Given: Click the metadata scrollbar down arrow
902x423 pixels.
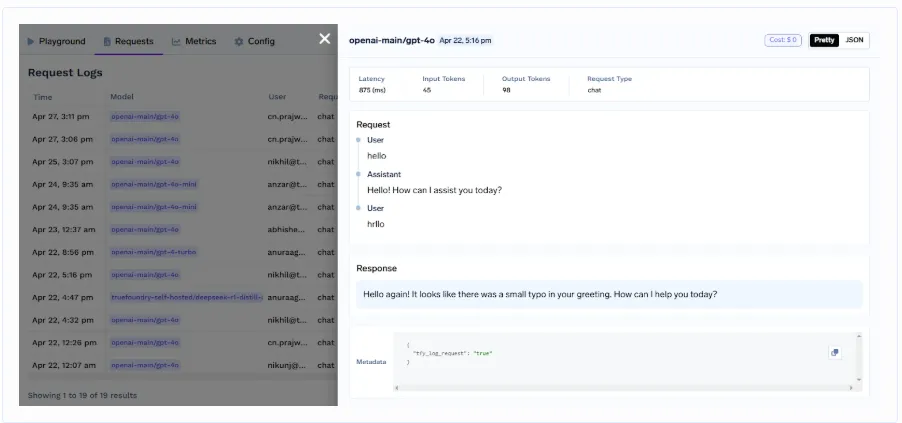Looking at the screenshot, I should [x=859, y=379].
